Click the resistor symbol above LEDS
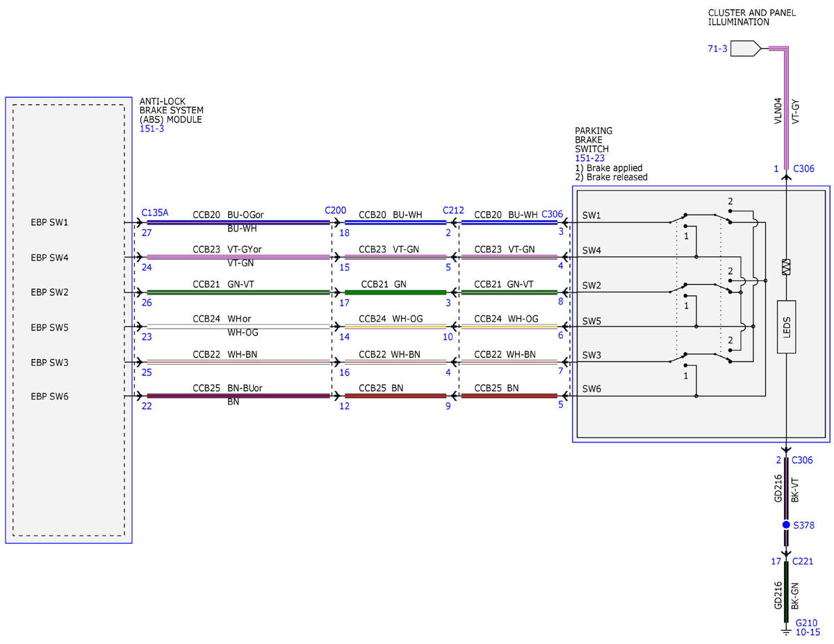 (786, 266)
